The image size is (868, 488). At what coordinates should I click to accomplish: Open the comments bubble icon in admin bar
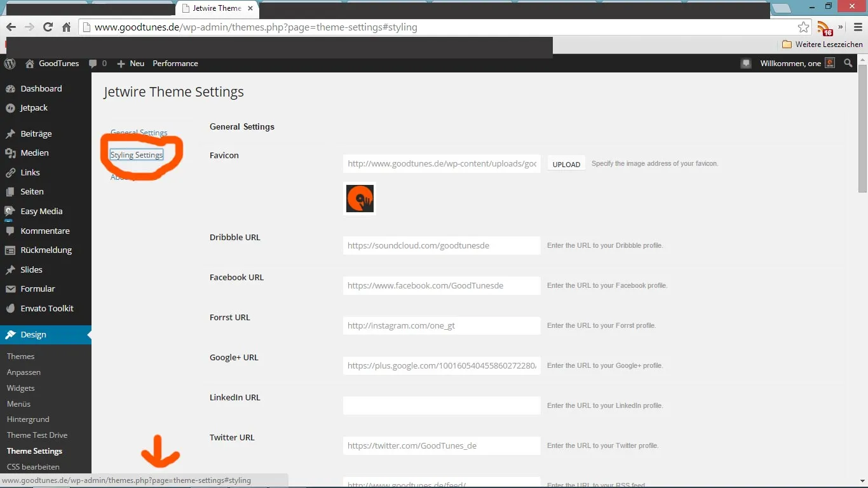click(x=93, y=64)
